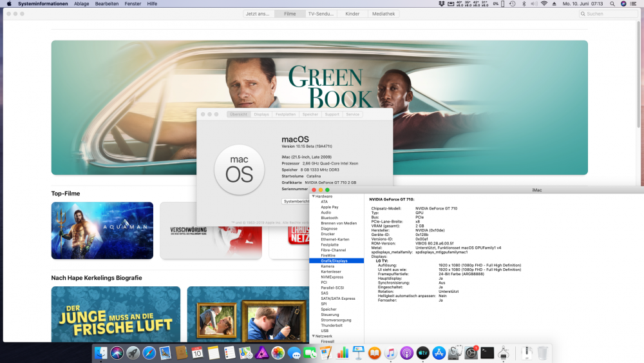This screenshot has width=644, height=363.
Task: Open Green Book featured banner
Action: 319,107
